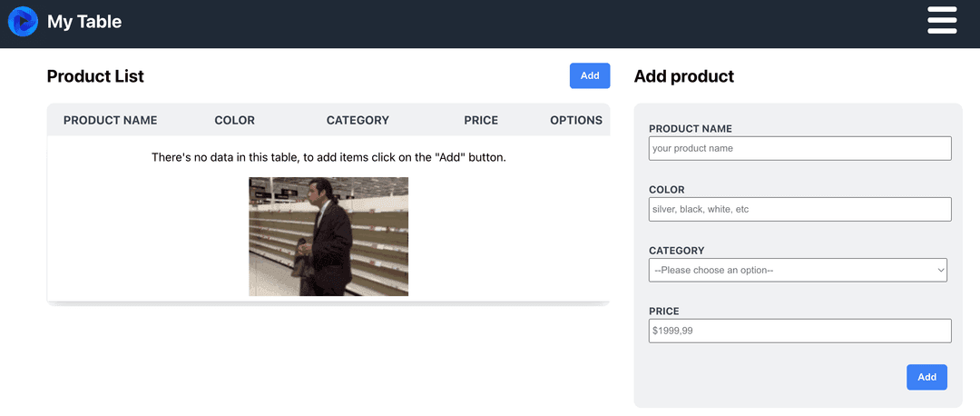The image size is (980, 416).
Task: Click the Category dropdown chevron arrow
Action: click(x=941, y=271)
